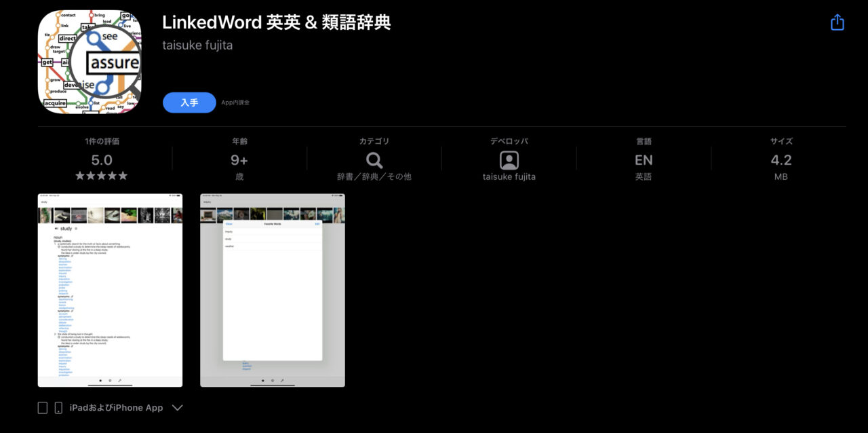This screenshot has width=868, height=433.
Task: Click the 9+ age rating badge
Action: [237, 159]
